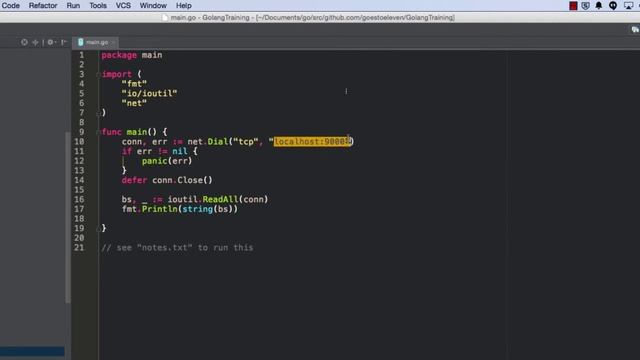
Task: Open the Code menu
Action: 11,6
